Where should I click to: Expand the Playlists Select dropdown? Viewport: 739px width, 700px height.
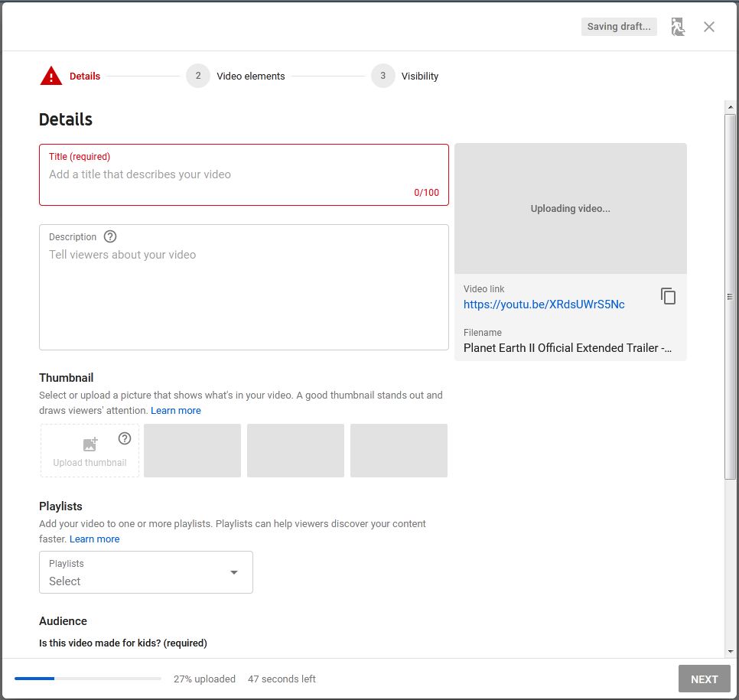(x=146, y=572)
